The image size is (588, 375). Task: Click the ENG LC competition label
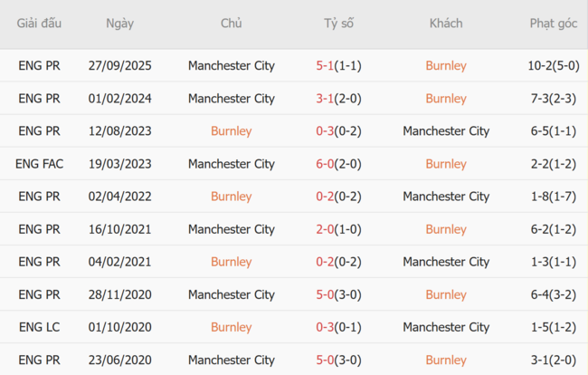tap(39, 327)
